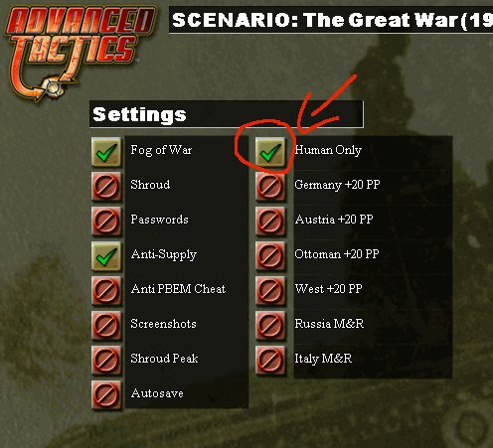Turn on West +20 PP setting
This screenshot has height=448, width=493.
point(270,291)
